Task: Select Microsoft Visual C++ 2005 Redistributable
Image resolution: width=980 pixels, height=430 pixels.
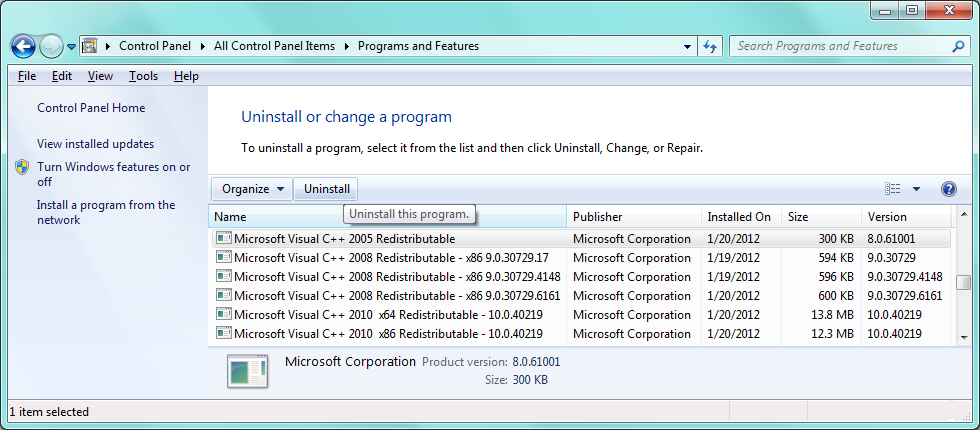Action: coord(579,239)
